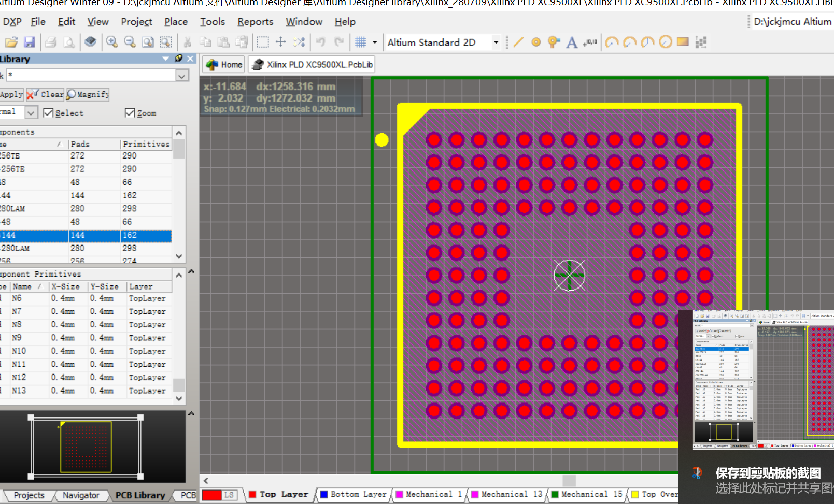Open PCB Library panel options arrow

pyautogui.click(x=166, y=59)
